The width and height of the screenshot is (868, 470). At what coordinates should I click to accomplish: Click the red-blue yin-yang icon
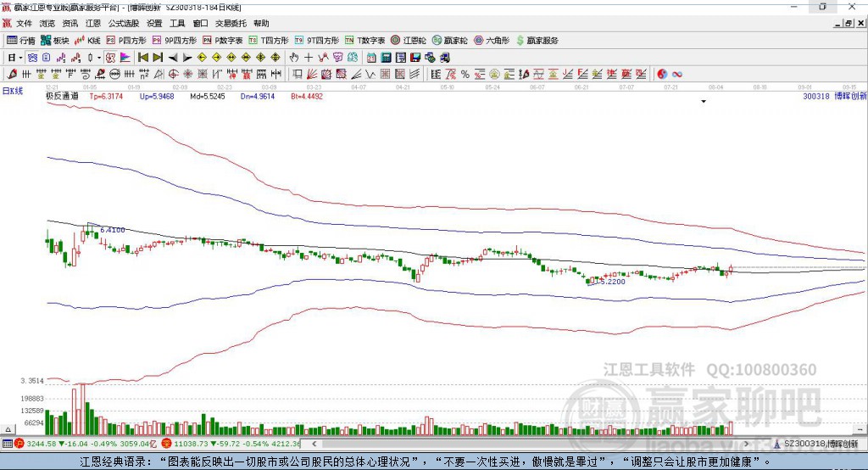(662, 75)
